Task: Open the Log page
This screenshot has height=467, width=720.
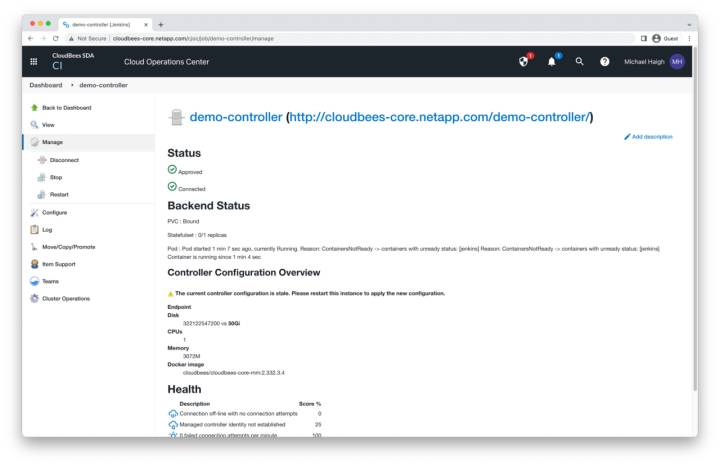Action: tap(47, 229)
